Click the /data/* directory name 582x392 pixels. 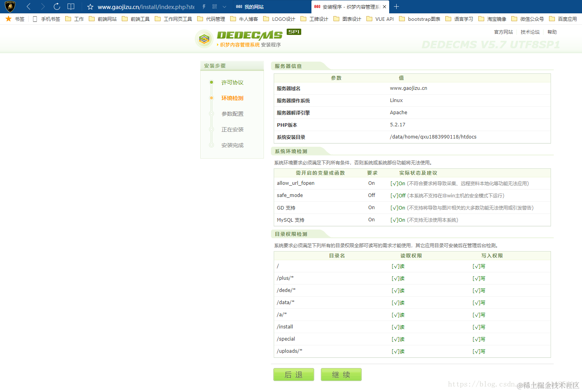point(286,303)
